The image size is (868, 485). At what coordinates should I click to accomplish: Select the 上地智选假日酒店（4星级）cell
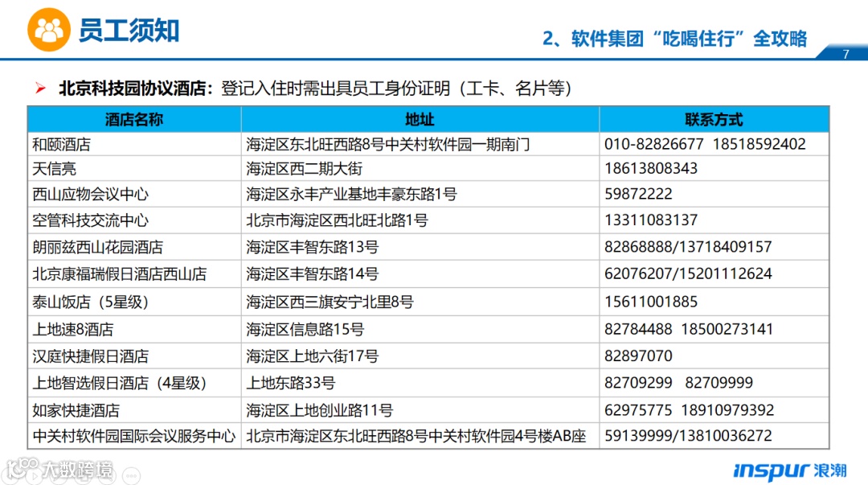coord(134,383)
